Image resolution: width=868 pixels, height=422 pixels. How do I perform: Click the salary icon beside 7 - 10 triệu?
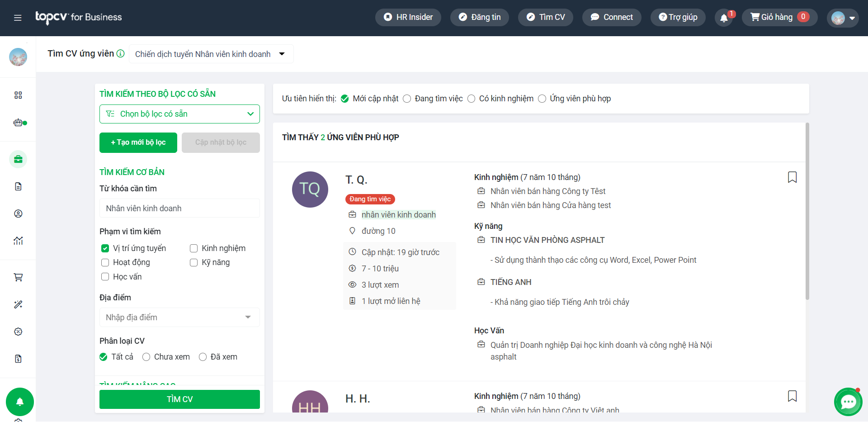point(352,268)
